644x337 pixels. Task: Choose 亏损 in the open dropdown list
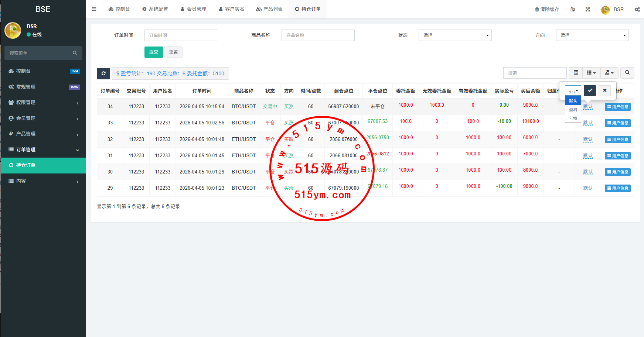pyautogui.click(x=573, y=118)
